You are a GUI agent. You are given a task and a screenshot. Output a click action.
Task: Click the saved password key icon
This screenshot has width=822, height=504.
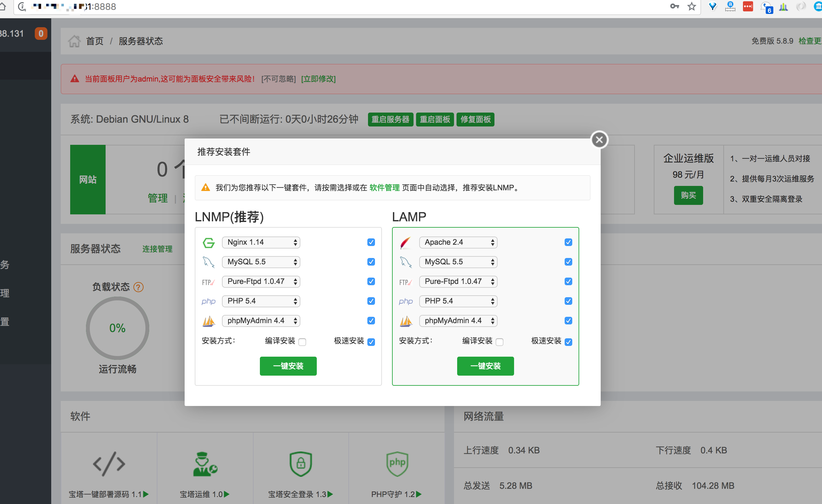click(x=675, y=6)
